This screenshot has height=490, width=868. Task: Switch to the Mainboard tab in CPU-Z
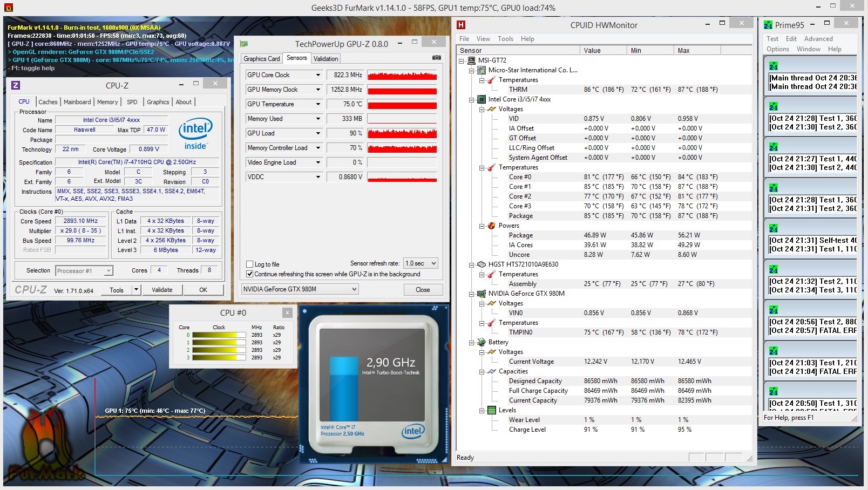click(77, 102)
